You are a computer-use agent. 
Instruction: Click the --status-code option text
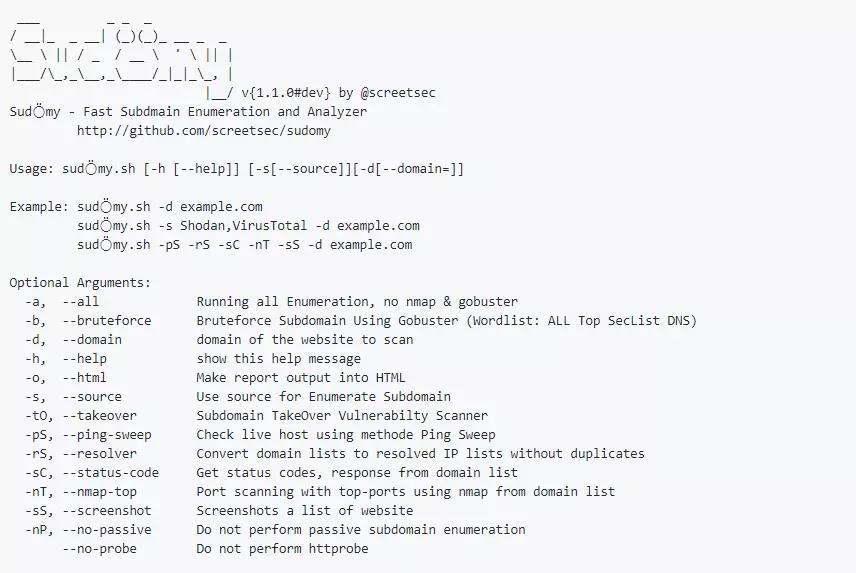point(111,473)
